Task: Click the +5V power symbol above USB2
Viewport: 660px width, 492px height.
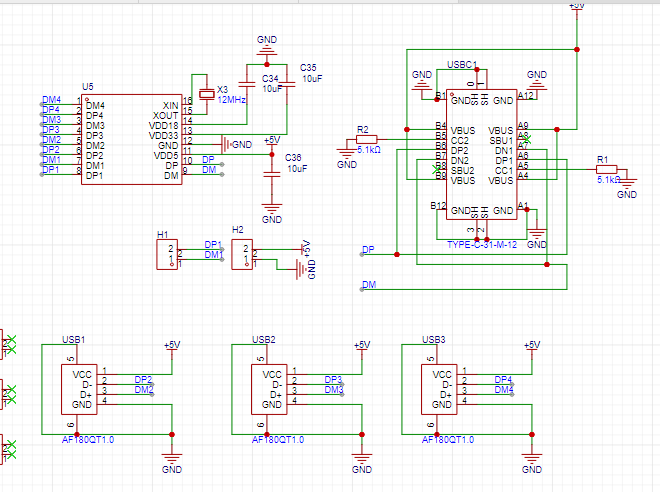Action: tap(361, 346)
